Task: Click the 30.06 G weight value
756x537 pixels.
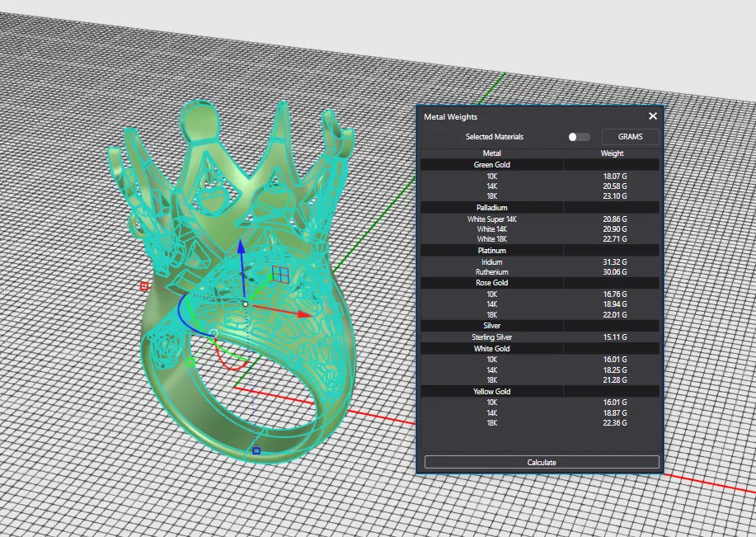Action: tap(615, 272)
